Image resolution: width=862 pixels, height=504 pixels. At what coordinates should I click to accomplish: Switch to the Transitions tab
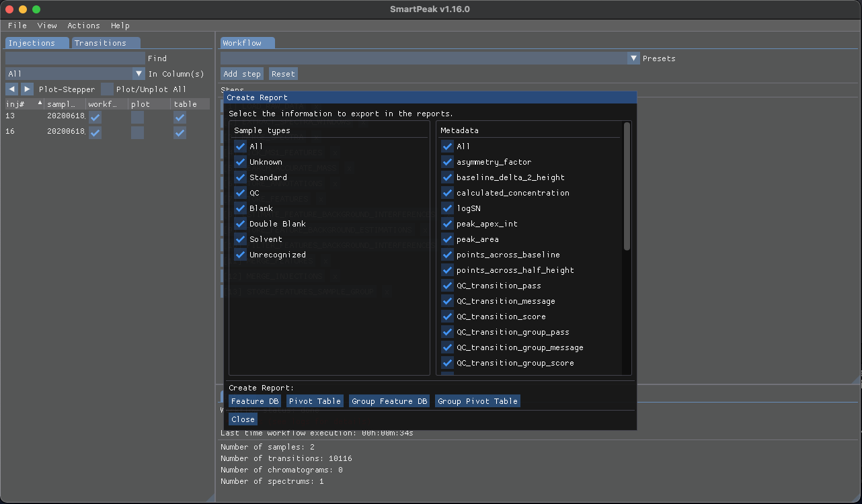click(106, 43)
